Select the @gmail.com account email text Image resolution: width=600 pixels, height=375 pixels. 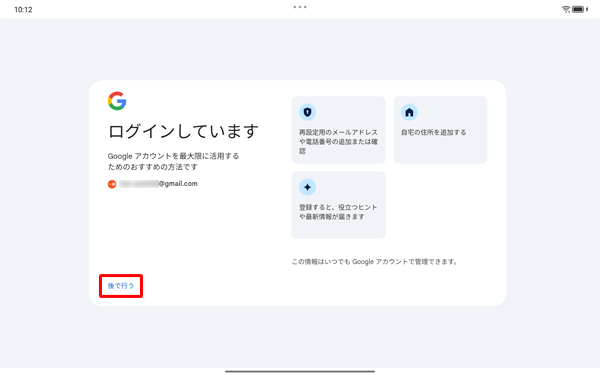point(158,184)
